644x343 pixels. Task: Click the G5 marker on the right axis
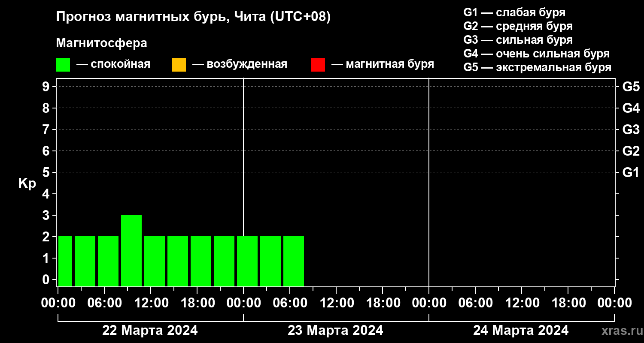coord(631,87)
